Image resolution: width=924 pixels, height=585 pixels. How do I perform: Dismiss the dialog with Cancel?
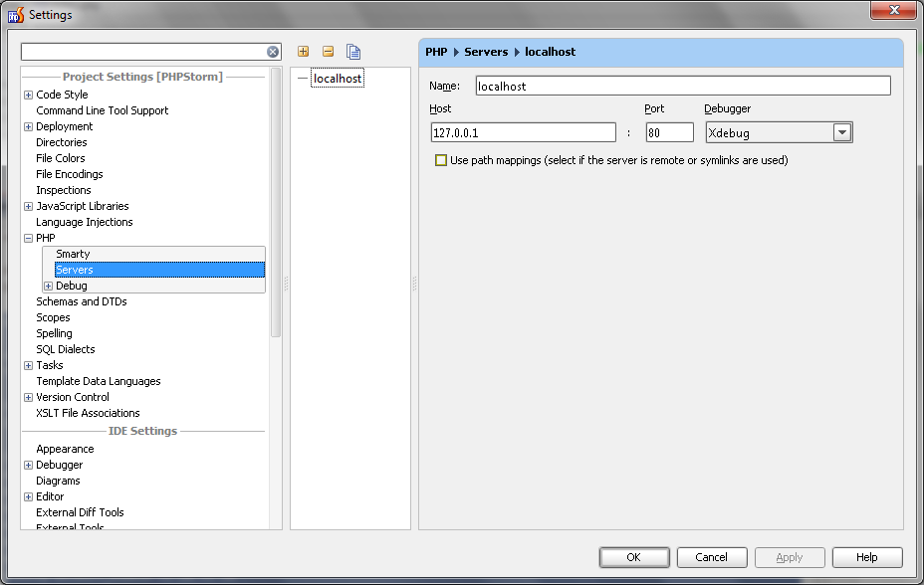coord(712,557)
